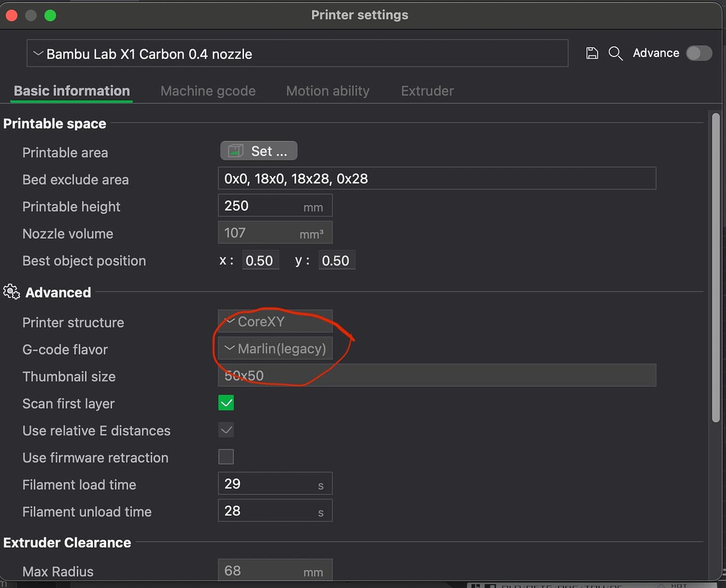Click the Bed exclude area label
This screenshot has width=726, height=588.
[x=75, y=180]
